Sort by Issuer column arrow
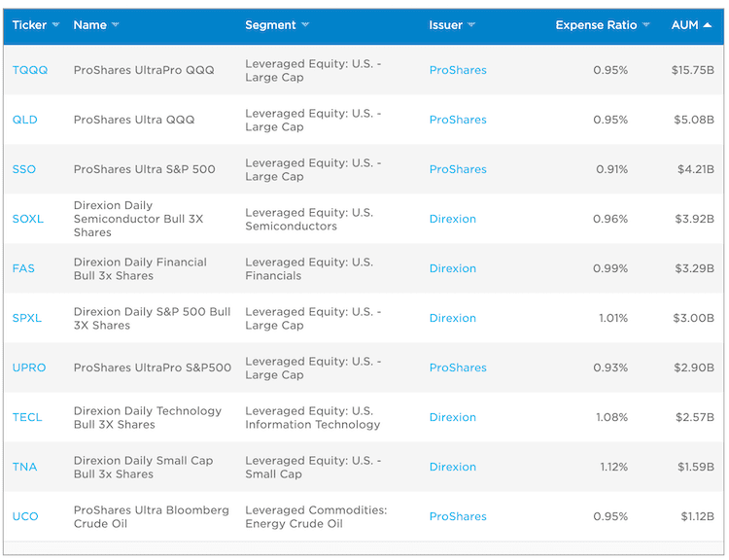This screenshot has height=560, width=729. click(471, 24)
